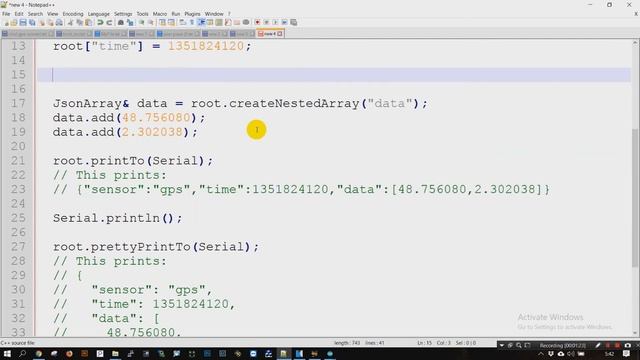This screenshot has width=640, height=360.
Task: Click the number 1351824120 on line 13
Action: pyautogui.click(x=206, y=46)
